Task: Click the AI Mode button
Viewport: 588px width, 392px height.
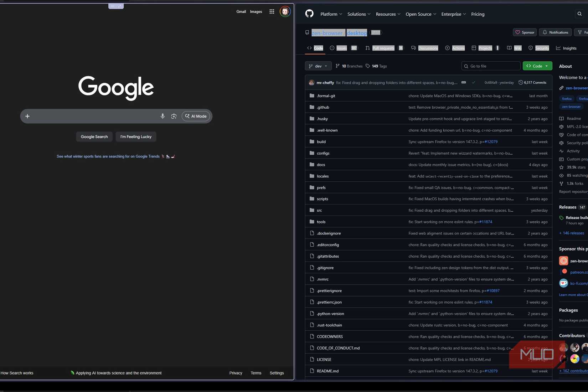Action: coord(196,116)
